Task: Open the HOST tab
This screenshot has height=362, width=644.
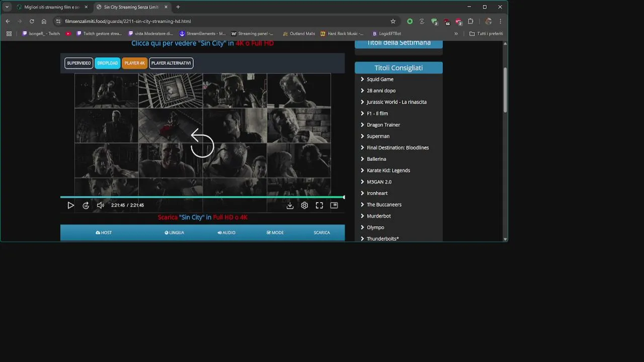Action: pos(104,233)
